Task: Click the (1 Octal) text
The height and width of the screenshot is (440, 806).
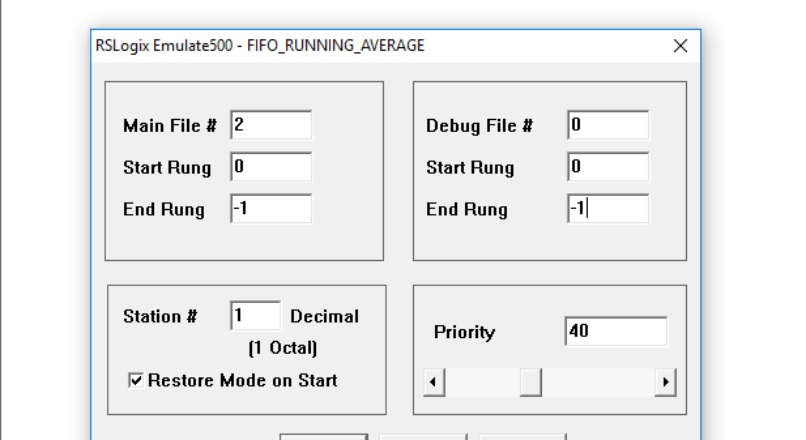Action: pyautogui.click(x=282, y=348)
